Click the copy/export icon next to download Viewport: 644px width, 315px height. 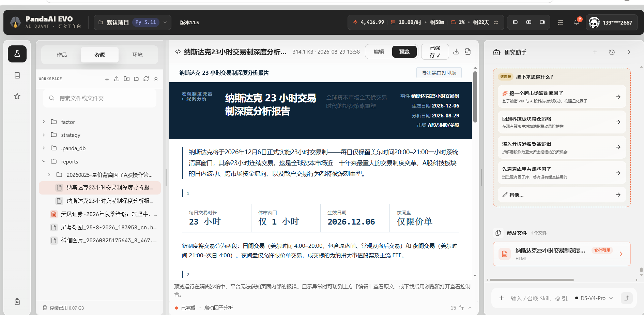pos(468,52)
